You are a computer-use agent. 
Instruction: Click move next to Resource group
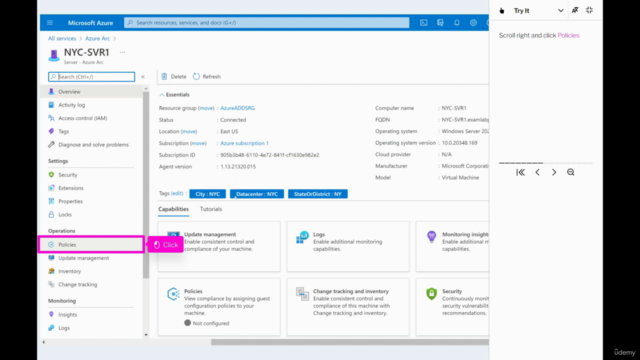coord(206,108)
